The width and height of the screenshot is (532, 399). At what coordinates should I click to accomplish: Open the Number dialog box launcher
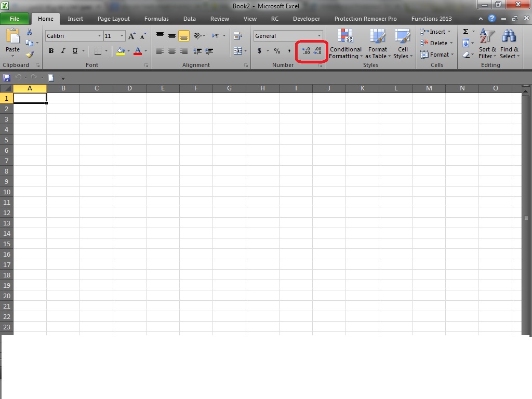pyautogui.click(x=320, y=65)
